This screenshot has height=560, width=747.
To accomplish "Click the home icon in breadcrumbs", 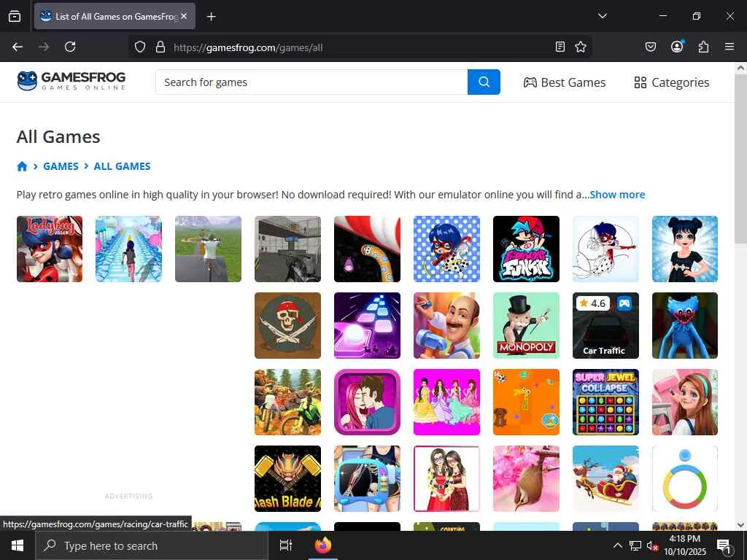I will (22, 166).
